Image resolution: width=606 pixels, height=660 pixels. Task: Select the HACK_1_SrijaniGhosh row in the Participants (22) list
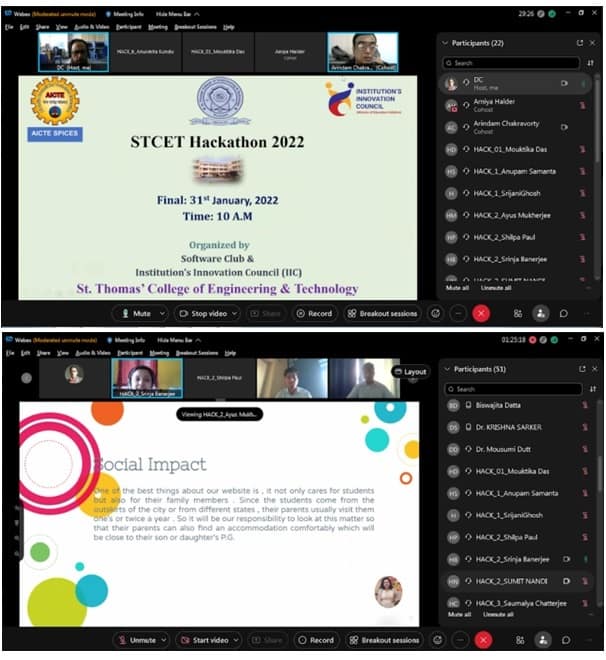pos(517,193)
